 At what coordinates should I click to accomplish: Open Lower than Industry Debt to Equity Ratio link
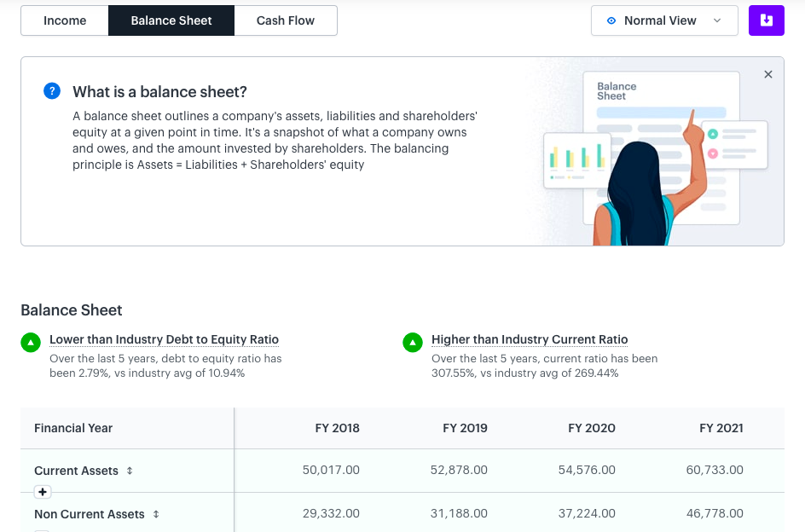[164, 339]
